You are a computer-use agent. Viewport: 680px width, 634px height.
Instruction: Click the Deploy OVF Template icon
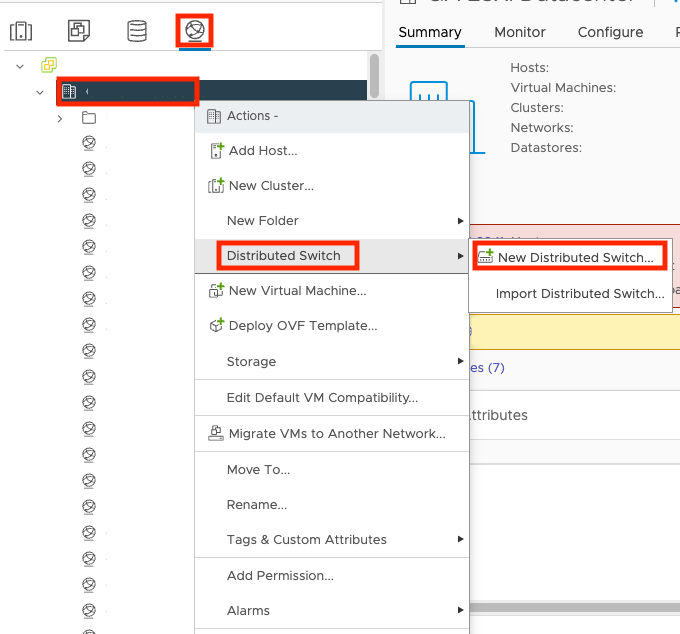pos(215,326)
